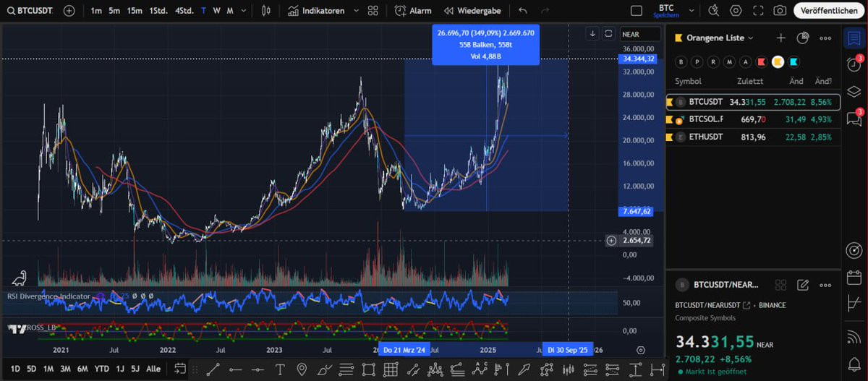Select the orange flag list filter
Image resolution: width=868 pixels, height=381 pixels.
click(x=778, y=61)
